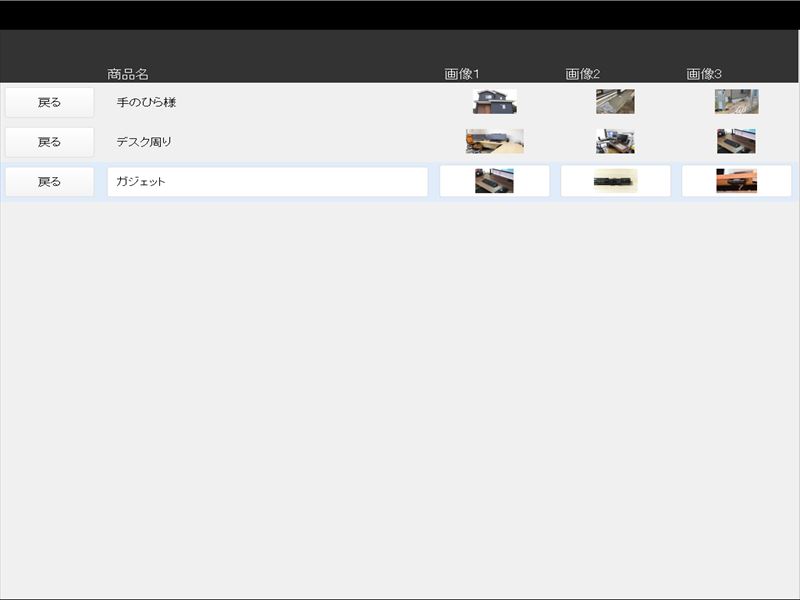Click 画像3 thumbnail in デスク周り row
Image resolution: width=800 pixels, height=600 pixels.
tap(736, 141)
